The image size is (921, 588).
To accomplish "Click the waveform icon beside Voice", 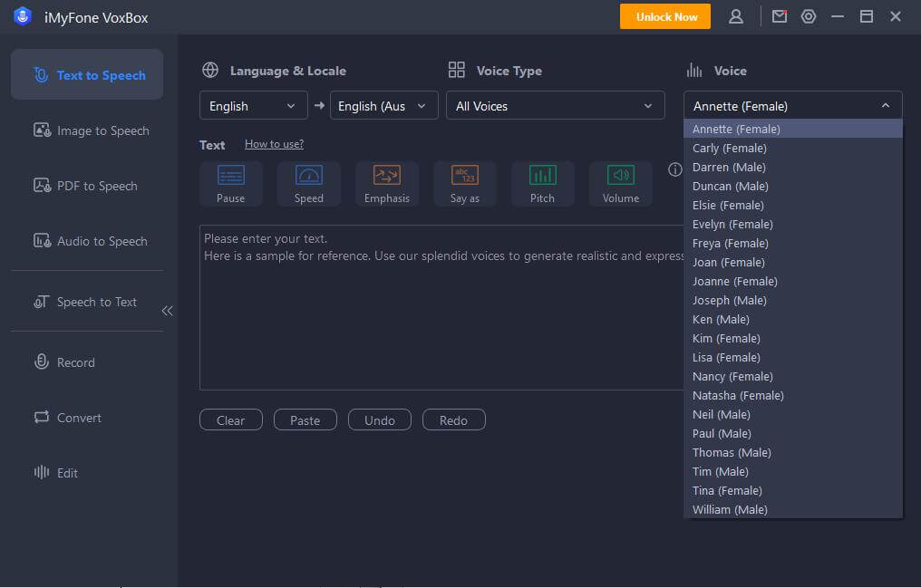I will (694, 71).
